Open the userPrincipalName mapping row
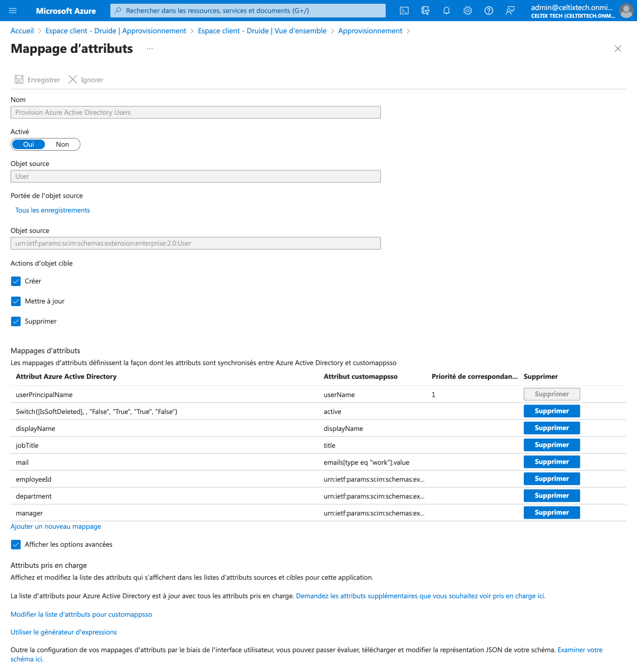 tap(319, 394)
